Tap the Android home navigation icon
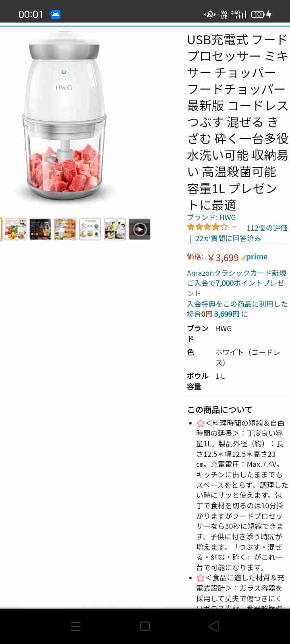Image resolution: width=290 pixels, height=644 pixels. [x=145, y=626]
